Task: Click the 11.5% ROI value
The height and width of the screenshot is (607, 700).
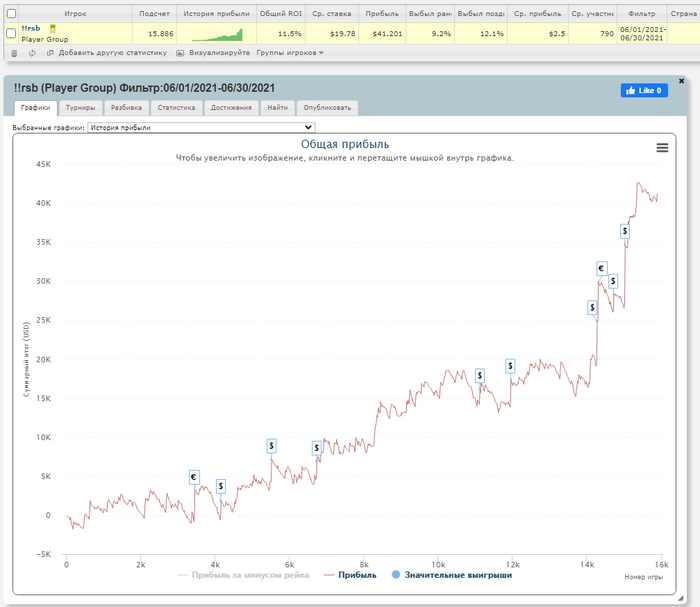Action: [290, 34]
